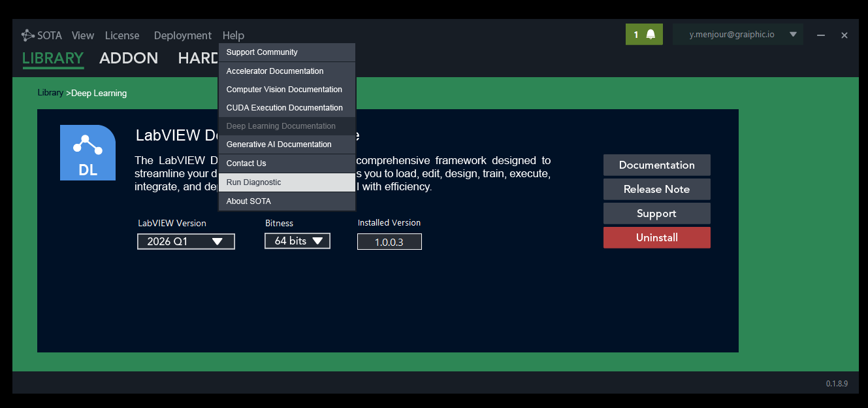868x408 pixels.
Task: Select Contact Us in Help menu
Action: 287,163
